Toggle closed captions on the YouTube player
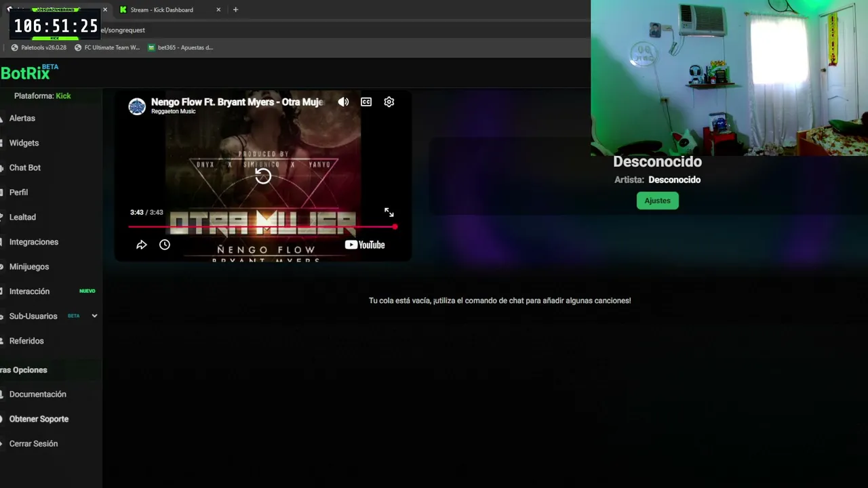 coord(366,102)
